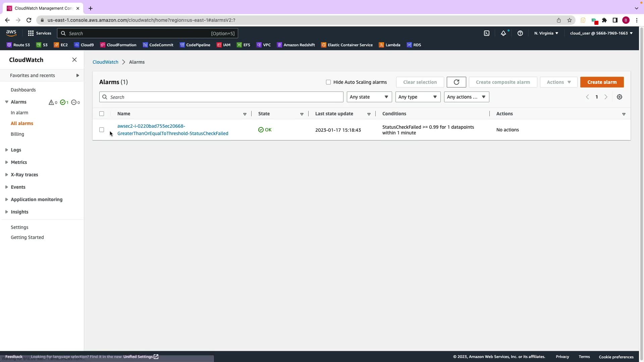Open the Services grid menu
Screen dimensions: 644x362
[39, 33]
